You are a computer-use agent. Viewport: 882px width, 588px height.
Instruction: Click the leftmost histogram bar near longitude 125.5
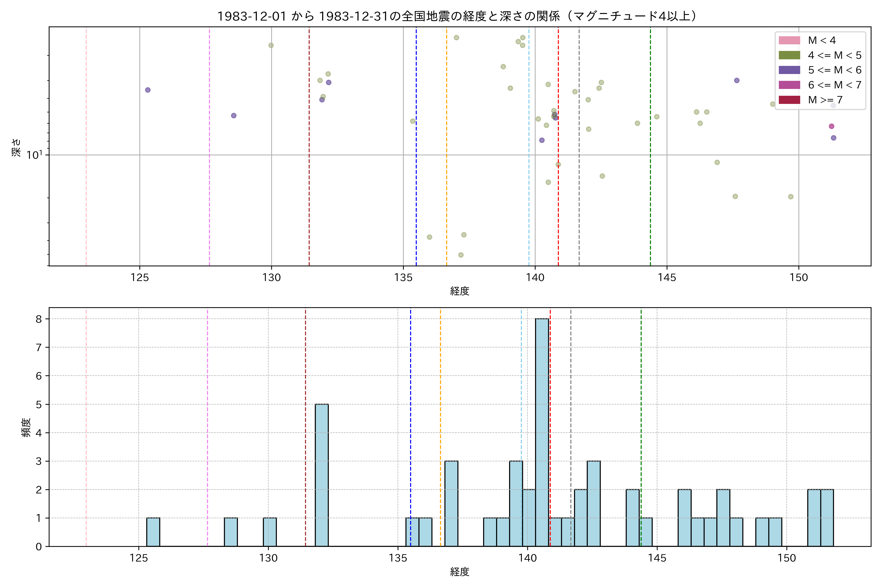153,532
